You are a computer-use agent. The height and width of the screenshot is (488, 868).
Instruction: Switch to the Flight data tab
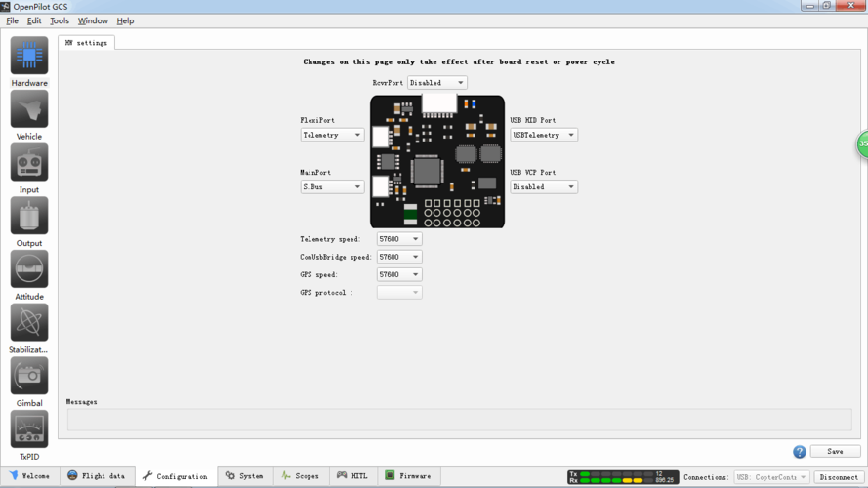(97, 476)
